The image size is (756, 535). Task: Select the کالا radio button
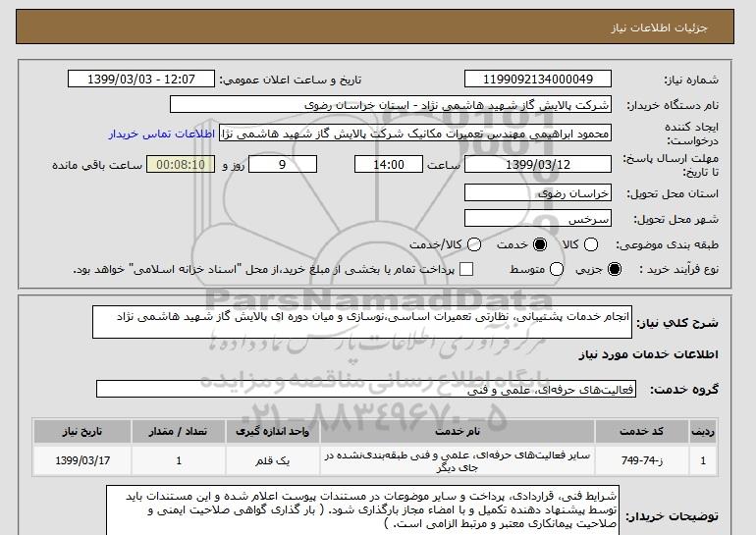pos(591,244)
